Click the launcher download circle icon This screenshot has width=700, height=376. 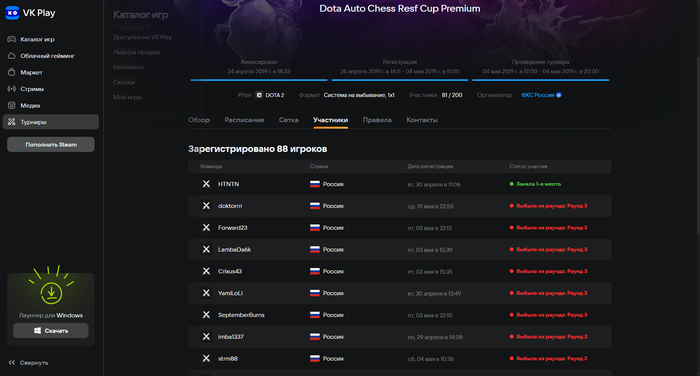point(51,292)
